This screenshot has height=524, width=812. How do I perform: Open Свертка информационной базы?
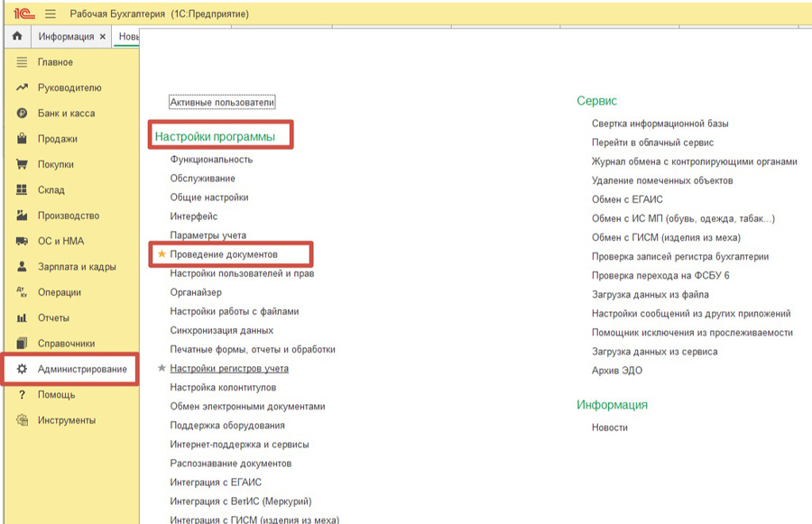[660, 124]
